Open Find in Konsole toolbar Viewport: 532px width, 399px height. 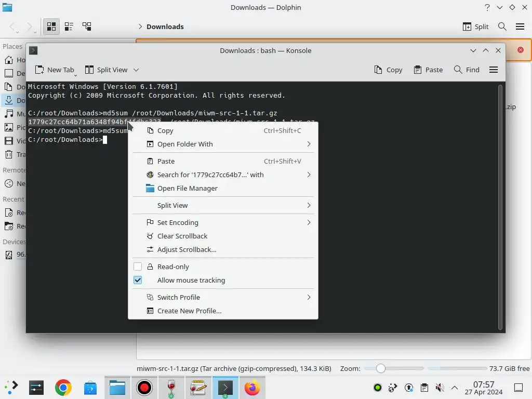tap(467, 70)
